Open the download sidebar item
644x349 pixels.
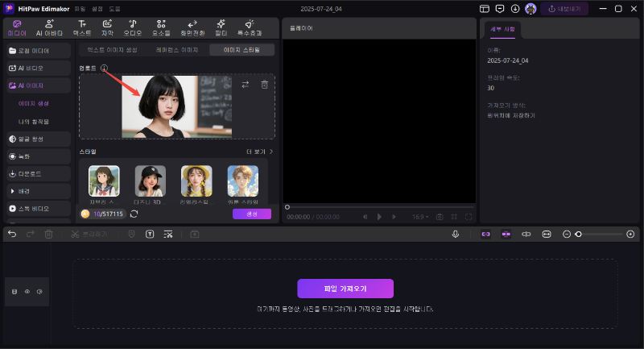pos(39,174)
